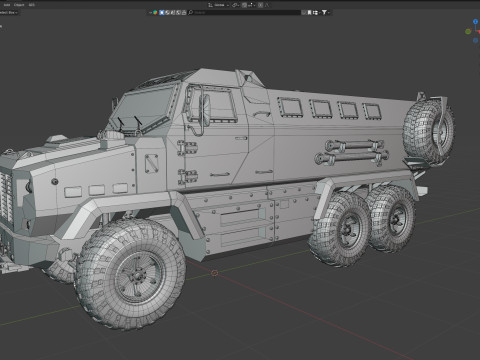Open the GIS menu in viewport header
Viewport: 480px width, 360px height.
[x=32, y=5]
